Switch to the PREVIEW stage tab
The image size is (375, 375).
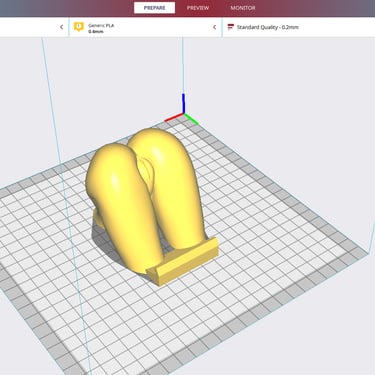[x=198, y=8]
